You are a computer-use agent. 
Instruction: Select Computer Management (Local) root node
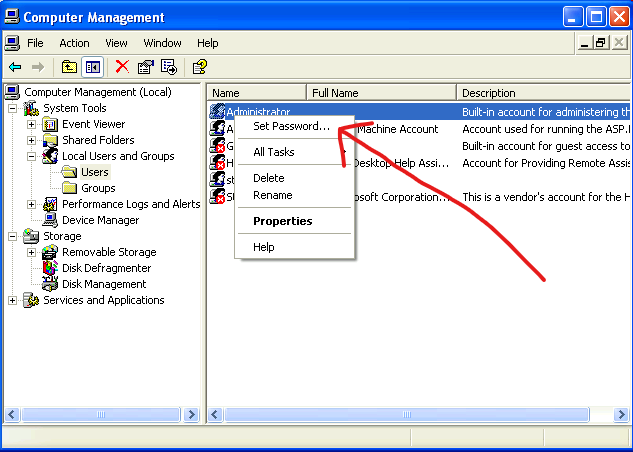point(98,92)
